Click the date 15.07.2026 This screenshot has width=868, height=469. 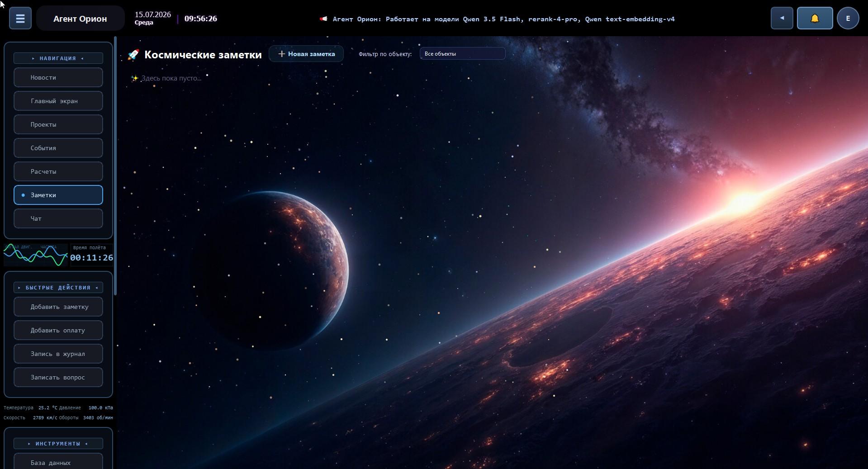coord(153,14)
